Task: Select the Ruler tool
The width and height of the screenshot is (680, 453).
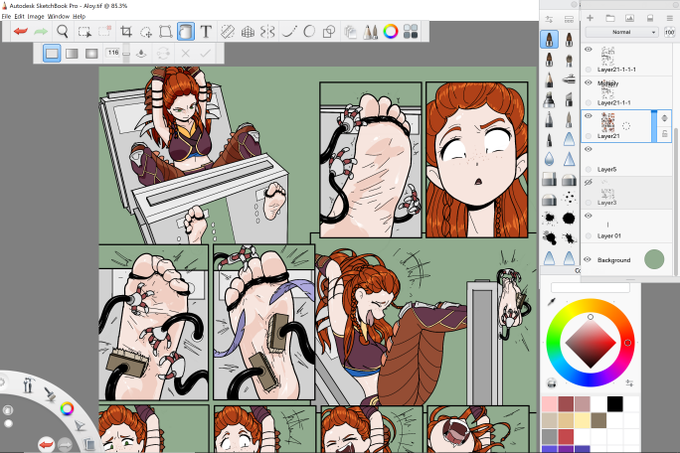Action: (227, 32)
